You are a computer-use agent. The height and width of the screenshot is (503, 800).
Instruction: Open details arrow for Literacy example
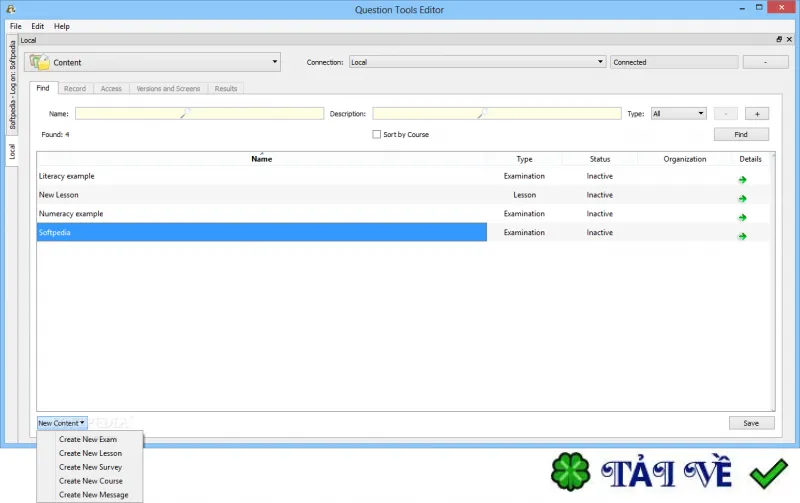(742, 180)
